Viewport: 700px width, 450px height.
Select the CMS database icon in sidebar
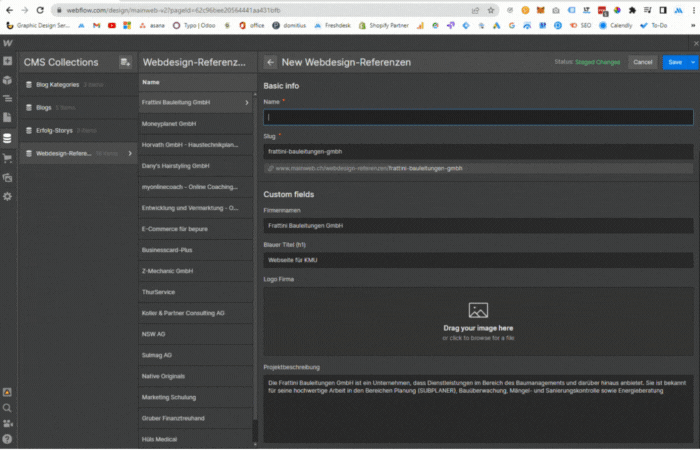[x=8, y=138]
